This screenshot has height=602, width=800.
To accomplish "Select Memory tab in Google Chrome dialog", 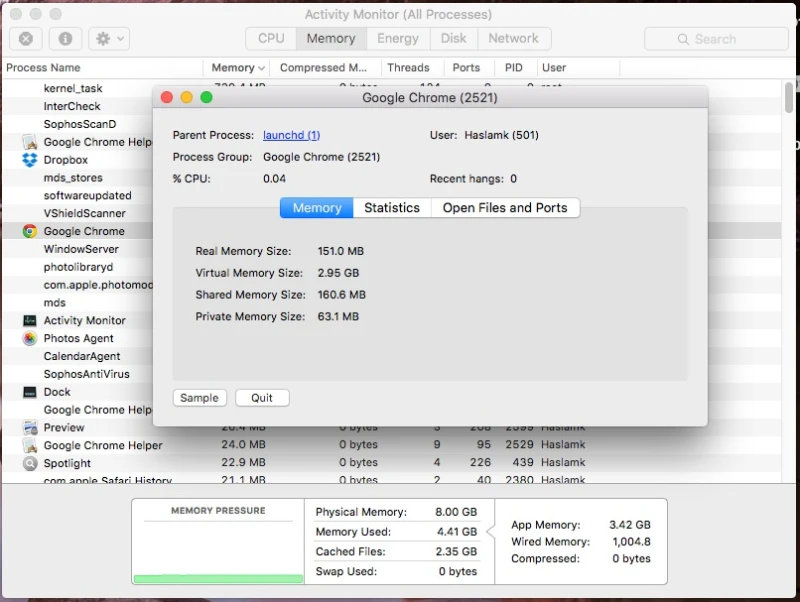I will (x=317, y=208).
